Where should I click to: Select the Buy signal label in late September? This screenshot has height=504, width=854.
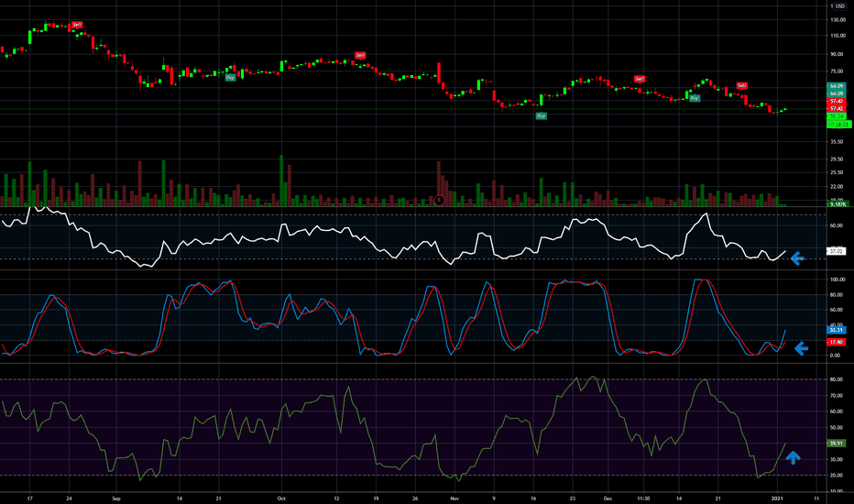point(230,77)
